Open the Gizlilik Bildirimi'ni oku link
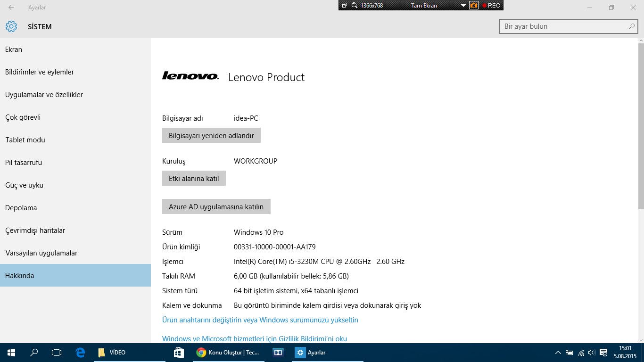The width and height of the screenshot is (644, 362). 255,338
